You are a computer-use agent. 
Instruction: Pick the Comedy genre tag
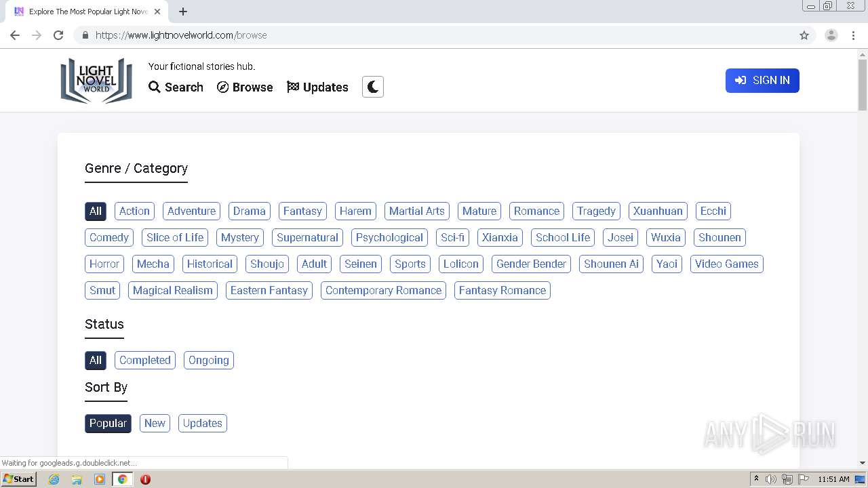(109, 237)
